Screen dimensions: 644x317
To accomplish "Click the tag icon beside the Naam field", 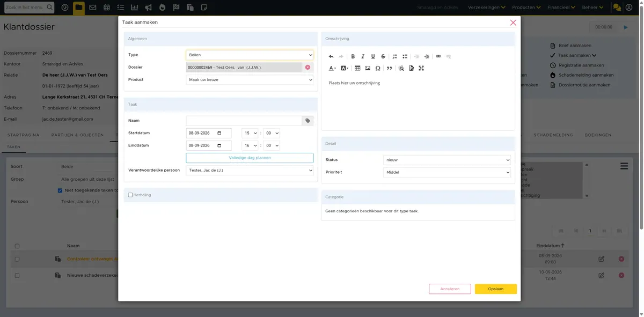I will click(308, 121).
